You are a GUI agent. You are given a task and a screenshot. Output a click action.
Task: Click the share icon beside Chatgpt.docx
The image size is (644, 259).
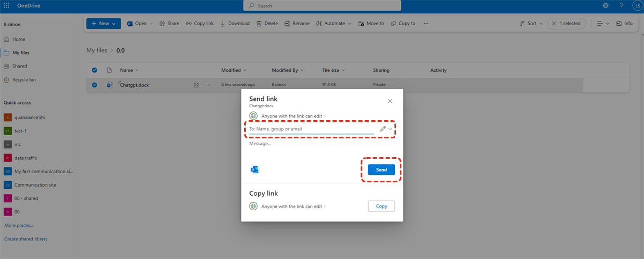tap(196, 85)
